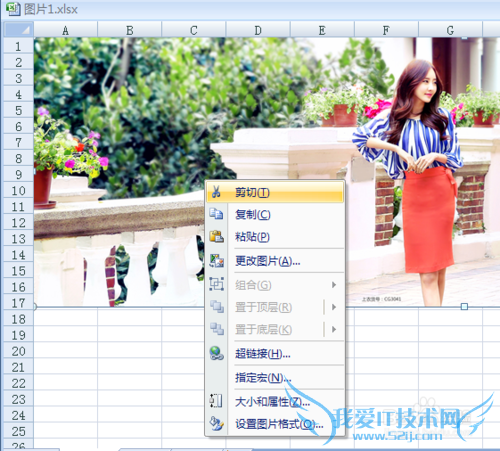Click the Bring to Front icon

[x=217, y=306]
